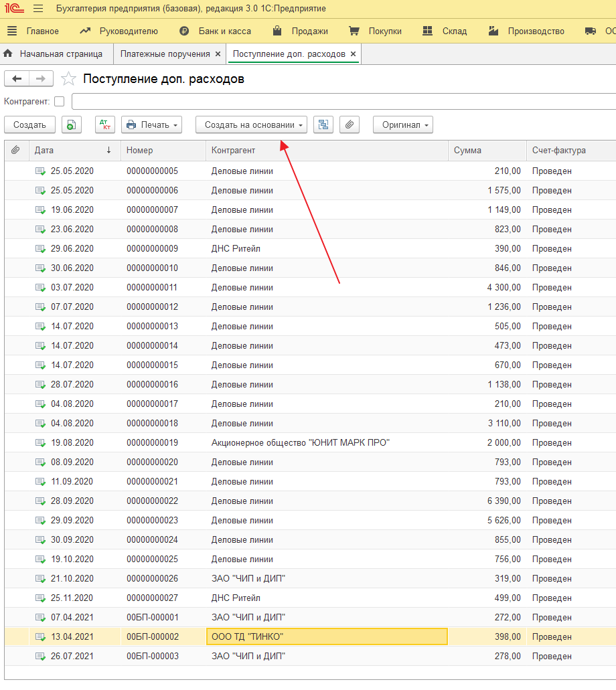Expand the Оригинал dropdown

[402, 124]
